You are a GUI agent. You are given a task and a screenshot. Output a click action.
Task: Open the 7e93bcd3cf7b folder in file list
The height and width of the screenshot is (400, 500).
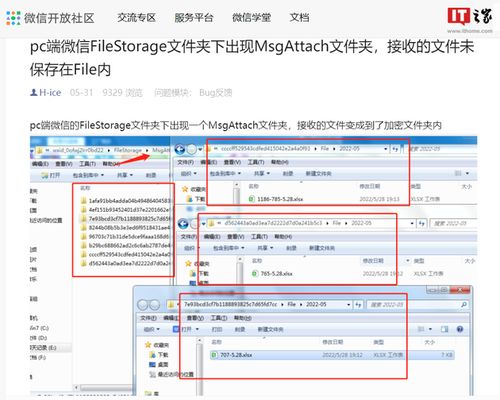[x=126, y=219]
